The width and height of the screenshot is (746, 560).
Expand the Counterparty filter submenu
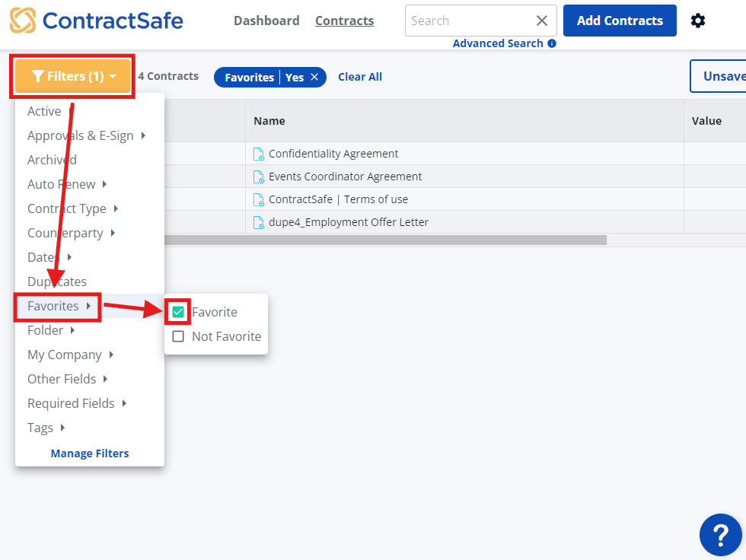point(71,233)
